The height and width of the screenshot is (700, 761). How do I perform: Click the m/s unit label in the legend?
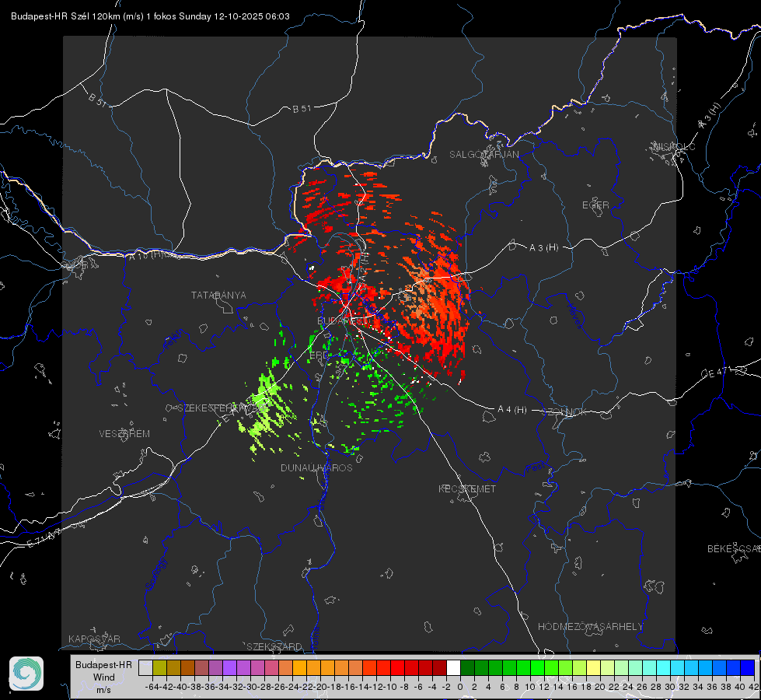click(103, 690)
